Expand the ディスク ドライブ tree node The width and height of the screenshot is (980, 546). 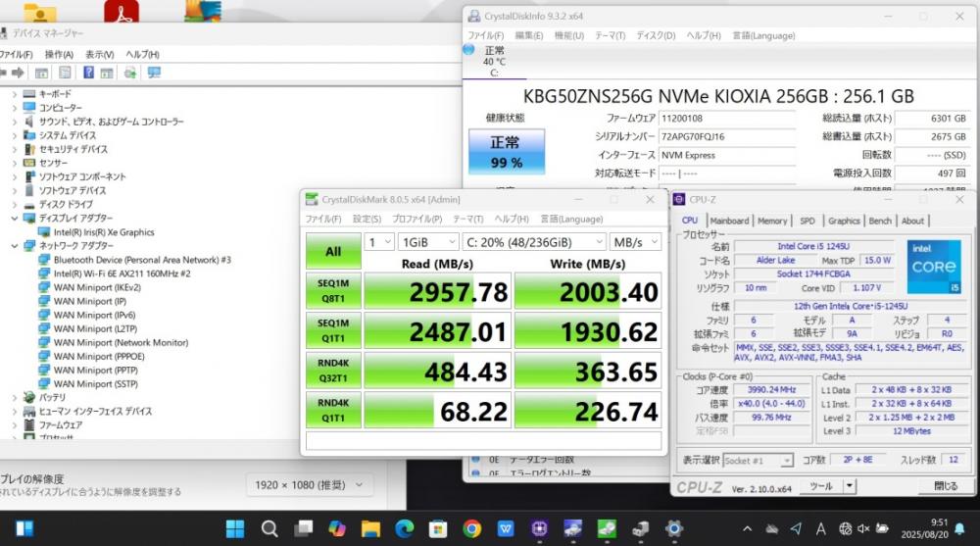[x=15, y=205]
